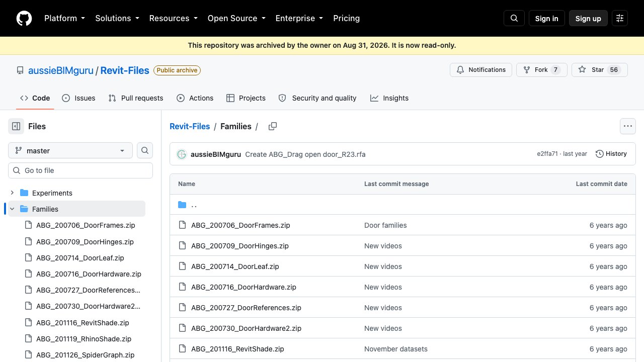
Task: Open ABG_201116_RevitShade.zip in the file table
Action: click(237, 349)
